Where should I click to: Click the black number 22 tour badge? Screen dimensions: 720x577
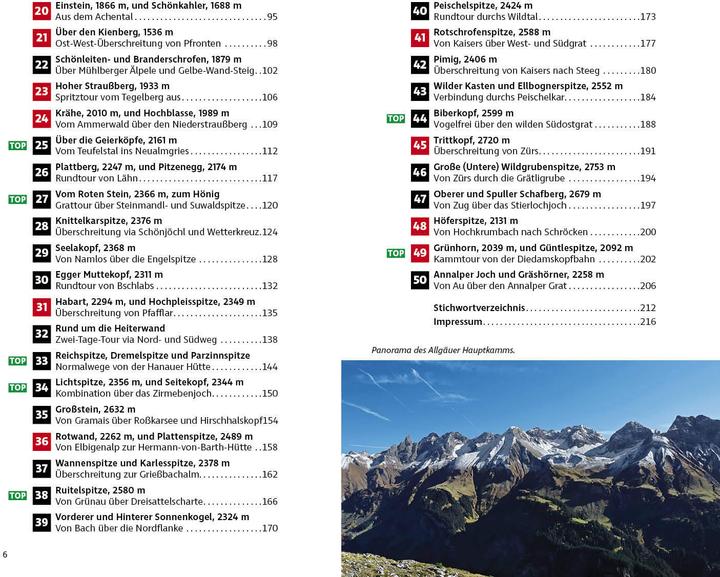pos(41,65)
